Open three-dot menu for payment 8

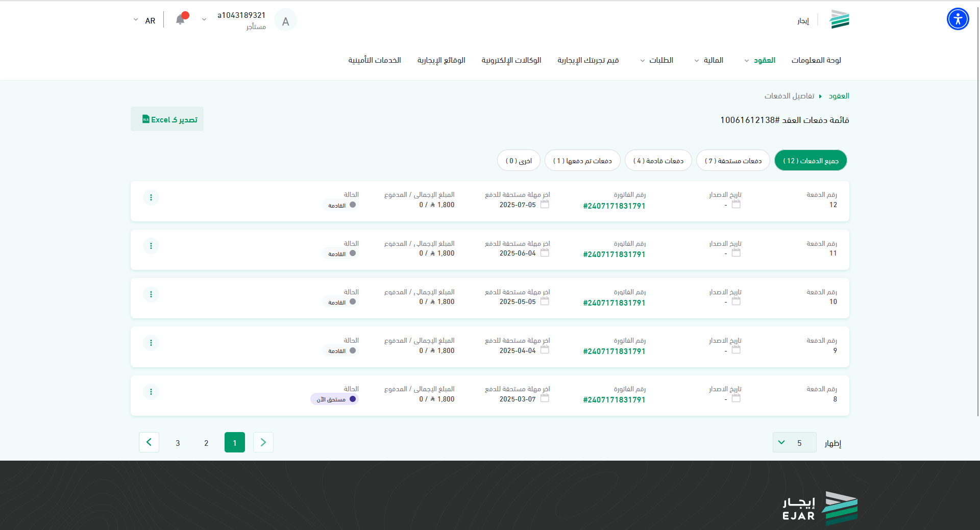pos(151,392)
